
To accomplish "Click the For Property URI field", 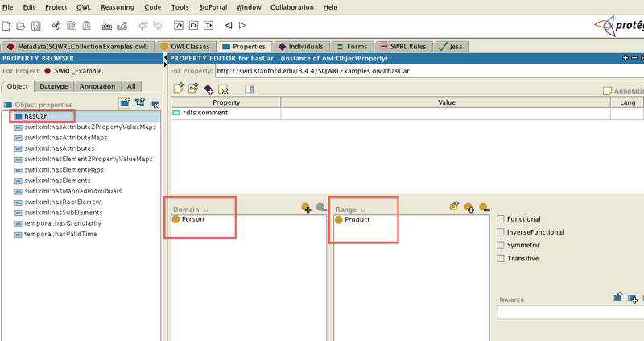I will tap(430, 71).
